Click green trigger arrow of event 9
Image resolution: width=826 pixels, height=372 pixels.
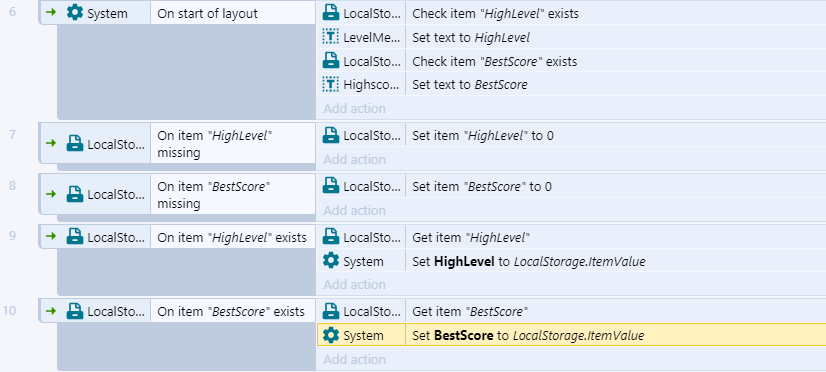pos(51,237)
